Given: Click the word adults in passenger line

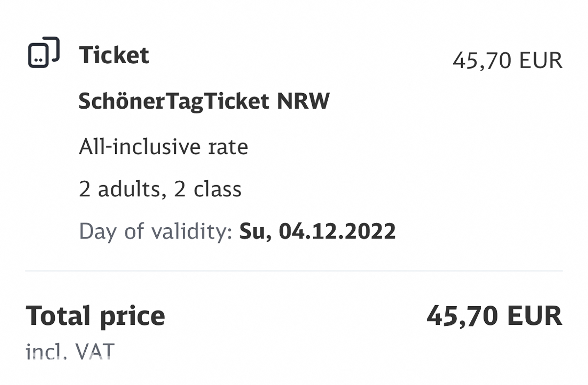Looking at the screenshot, I should coord(130,189).
